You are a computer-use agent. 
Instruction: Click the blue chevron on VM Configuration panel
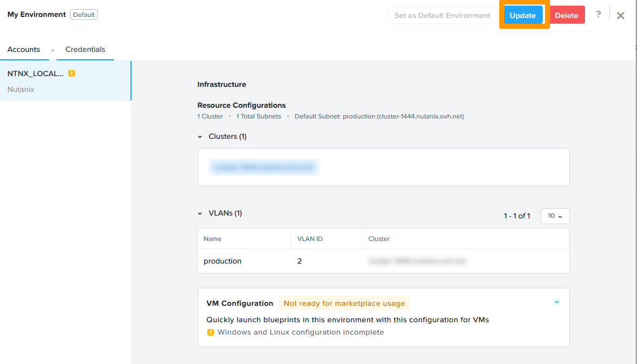(557, 302)
